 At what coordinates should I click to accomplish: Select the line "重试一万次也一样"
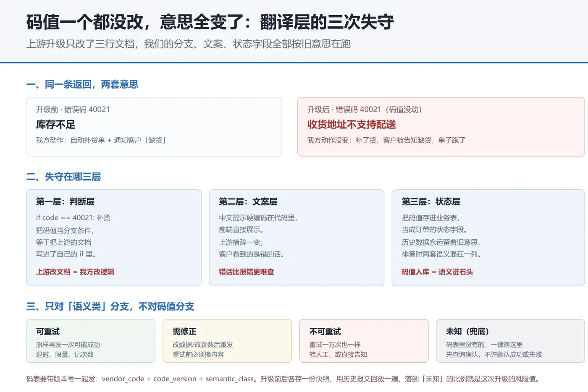pos(335,345)
